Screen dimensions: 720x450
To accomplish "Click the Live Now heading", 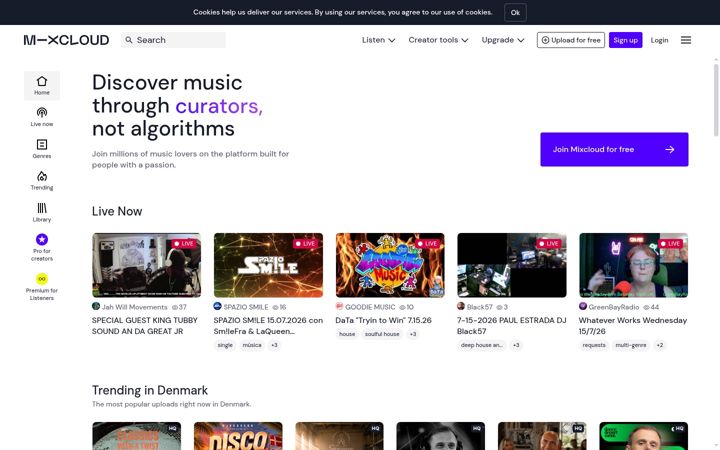I will coord(117,211).
